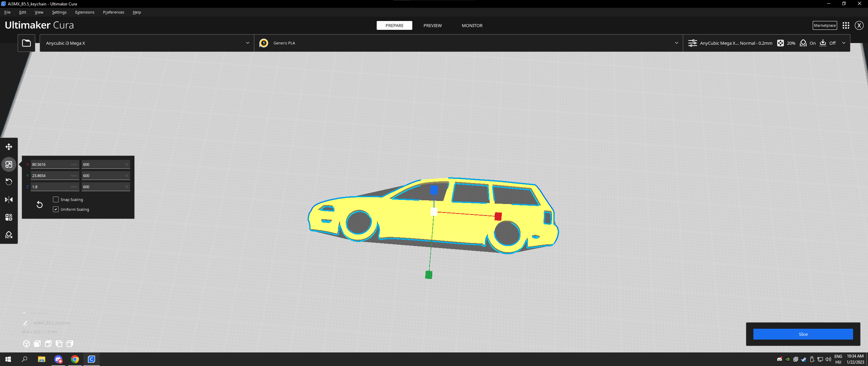Open the account avatar icon
Image resolution: width=868 pixels, height=366 pixels.
[859, 25]
